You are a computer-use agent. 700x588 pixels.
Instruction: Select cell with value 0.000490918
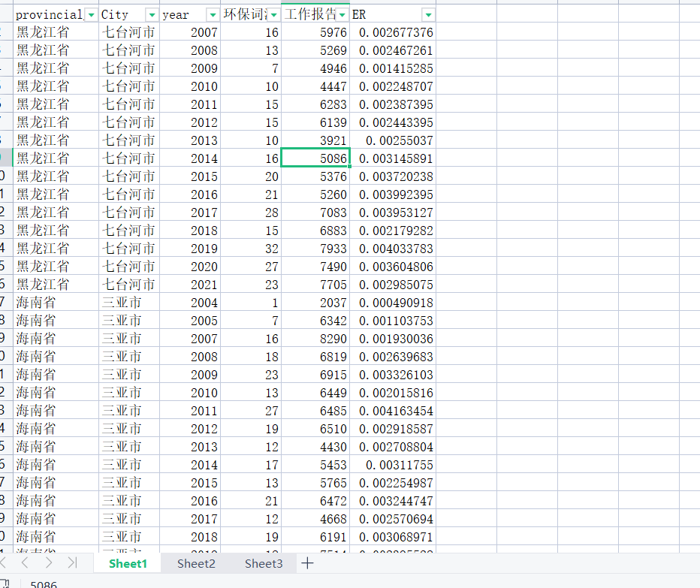(393, 302)
